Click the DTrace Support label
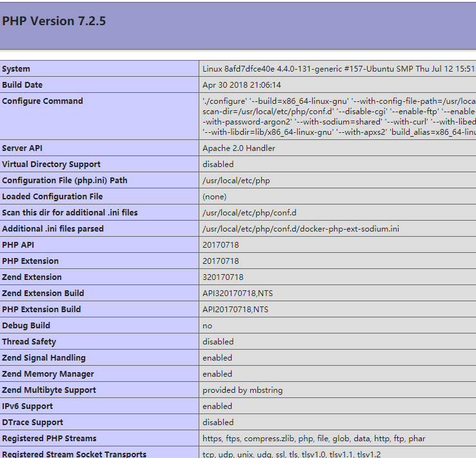The image size is (476, 458). coord(32,422)
